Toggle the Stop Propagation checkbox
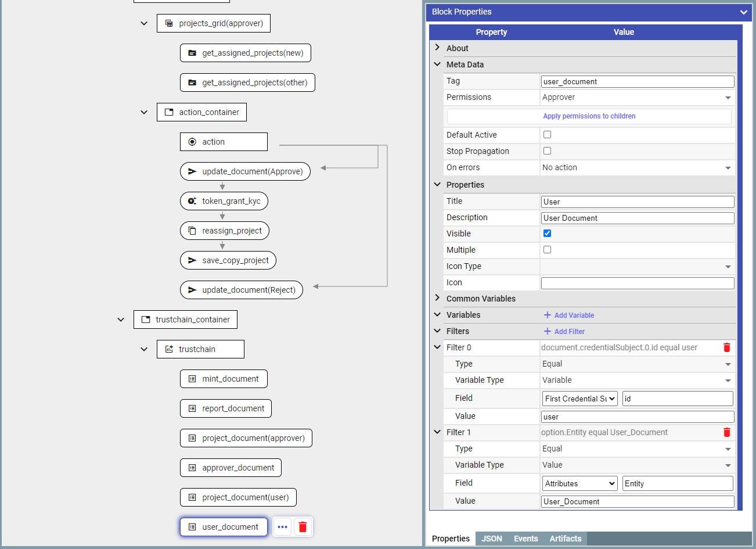This screenshot has width=756, height=549. point(547,151)
